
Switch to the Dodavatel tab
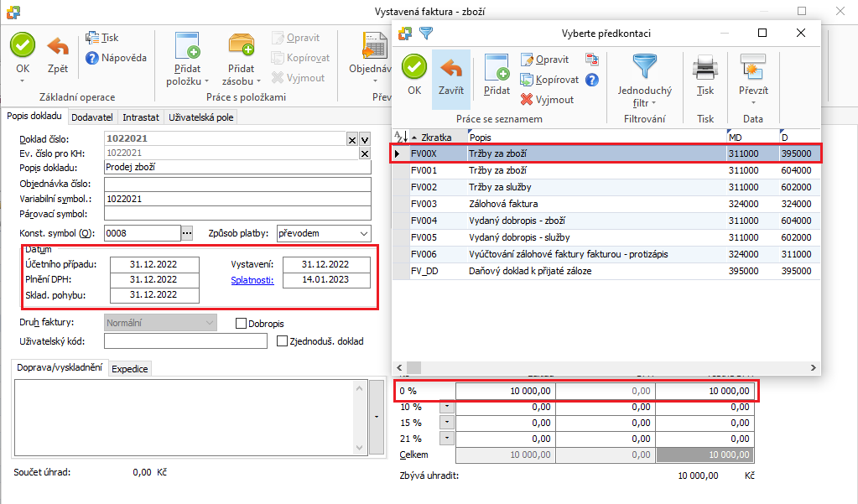92,118
